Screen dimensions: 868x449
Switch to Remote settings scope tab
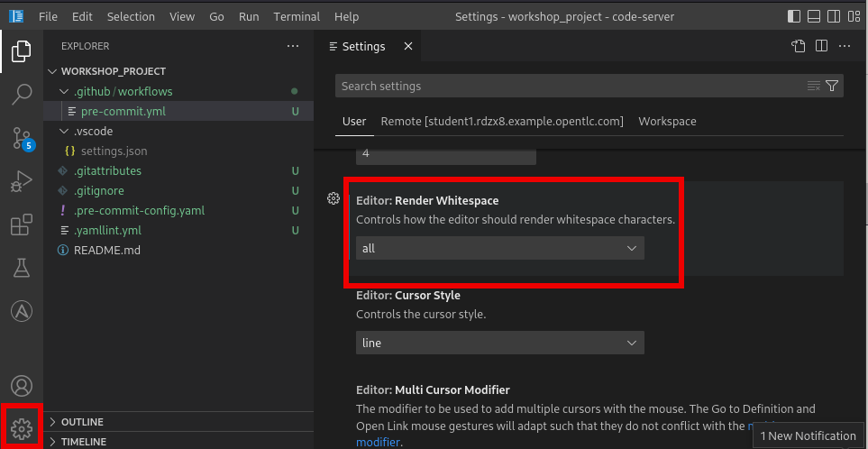tap(502, 121)
